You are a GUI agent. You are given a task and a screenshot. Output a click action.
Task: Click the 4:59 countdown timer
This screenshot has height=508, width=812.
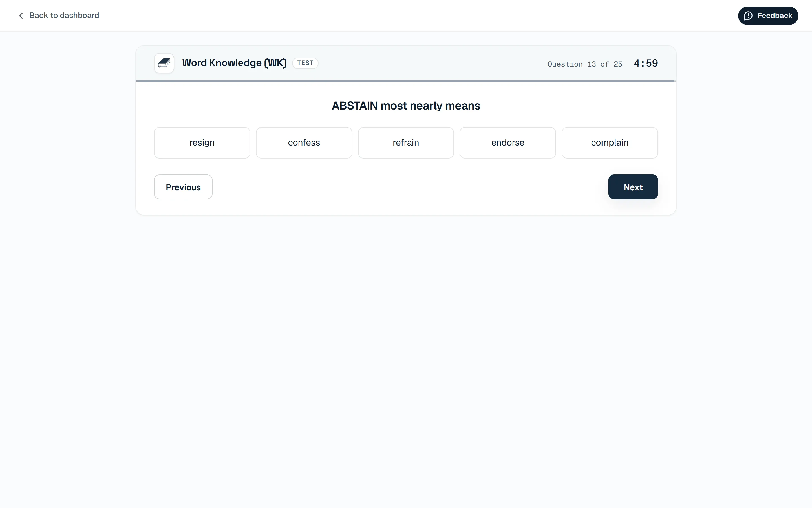coord(646,63)
